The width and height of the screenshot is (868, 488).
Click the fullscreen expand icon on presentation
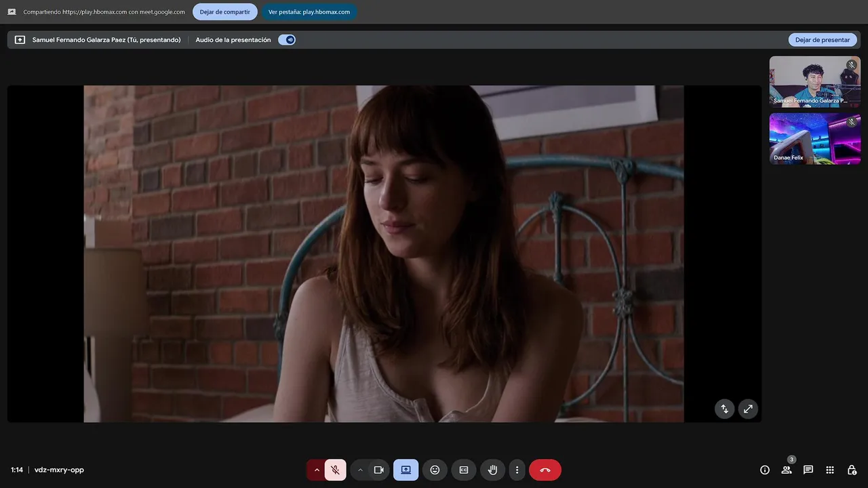pos(748,409)
